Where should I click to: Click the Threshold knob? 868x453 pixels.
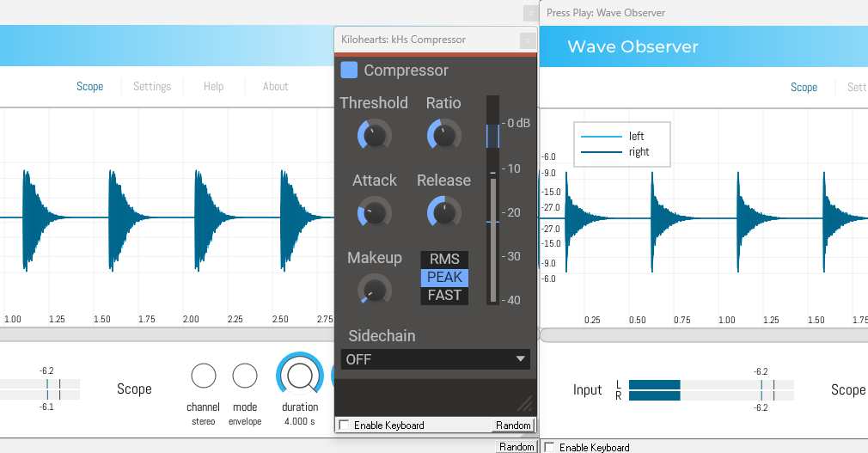[374, 135]
